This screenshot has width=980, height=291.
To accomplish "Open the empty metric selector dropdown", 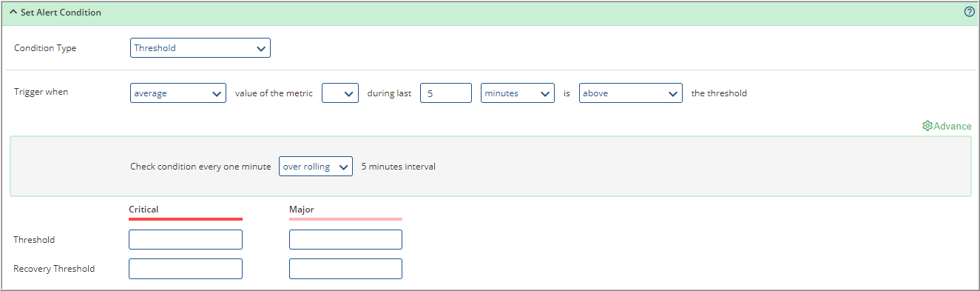I will (x=340, y=93).
